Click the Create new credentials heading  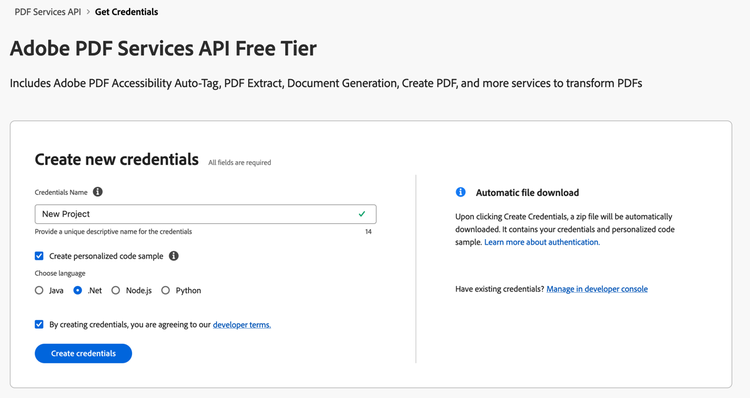pyautogui.click(x=117, y=159)
